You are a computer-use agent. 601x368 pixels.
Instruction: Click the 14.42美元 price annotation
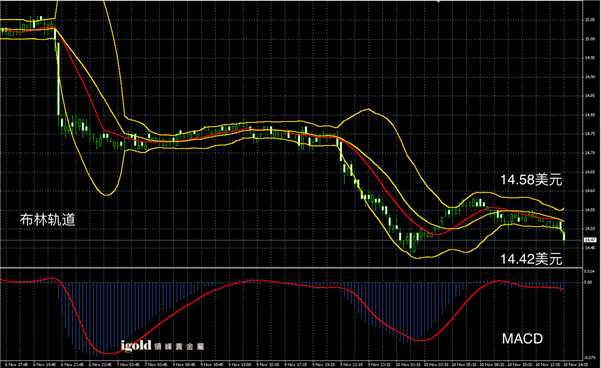point(531,259)
